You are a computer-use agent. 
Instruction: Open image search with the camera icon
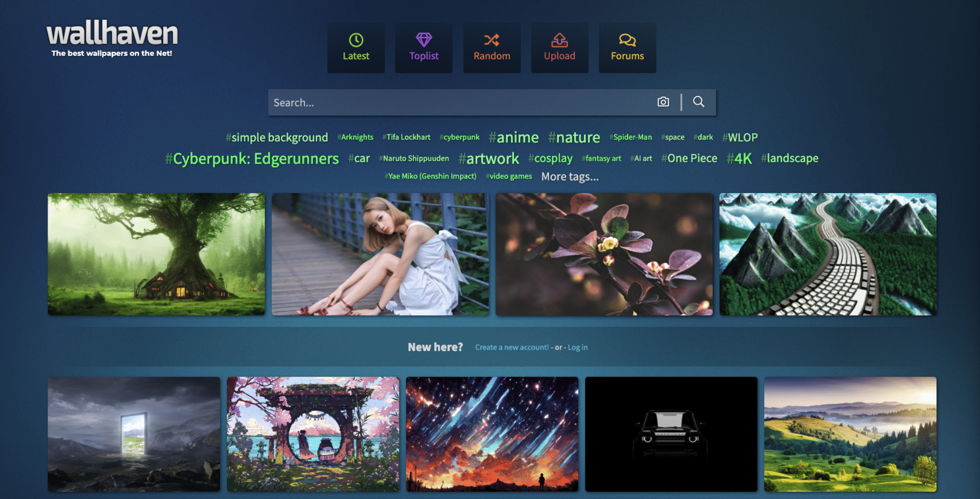point(663,102)
